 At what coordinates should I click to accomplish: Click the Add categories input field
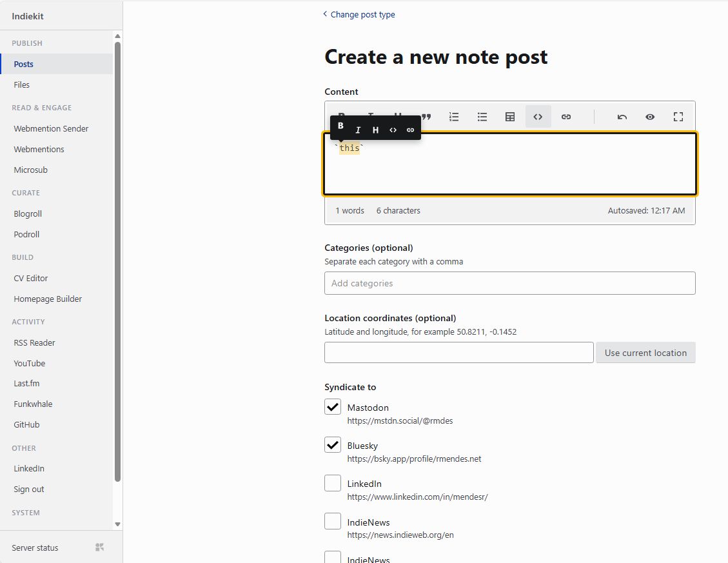click(509, 283)
